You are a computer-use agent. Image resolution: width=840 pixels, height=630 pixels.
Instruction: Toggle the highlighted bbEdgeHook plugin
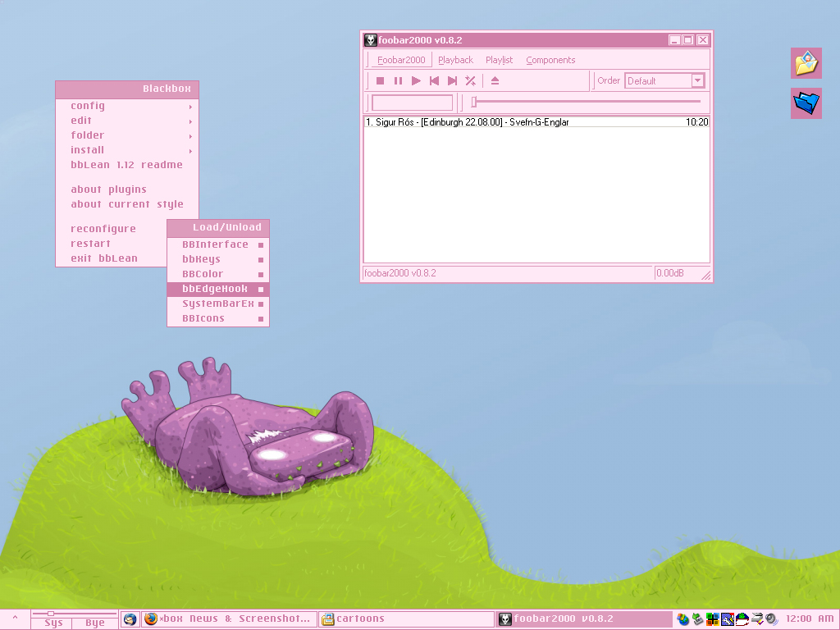[x=218, y=289]
